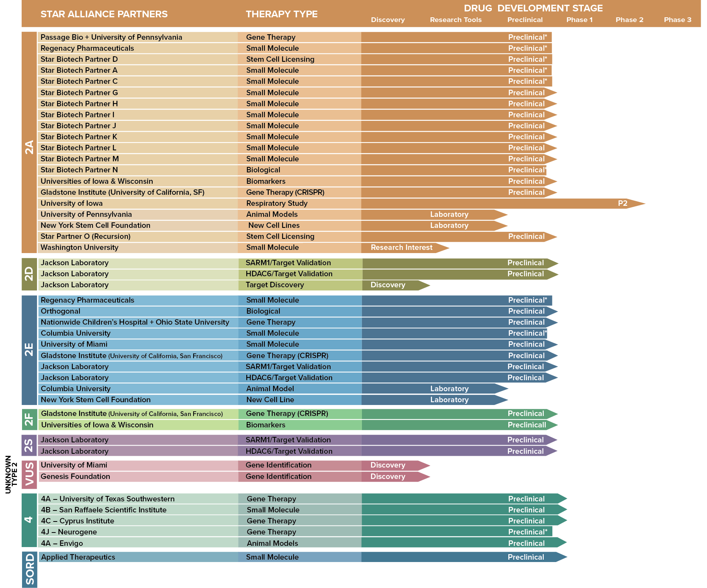Click the 4 category label
The width and height of the screenshot is (707, 588).
tap(30, 520)
